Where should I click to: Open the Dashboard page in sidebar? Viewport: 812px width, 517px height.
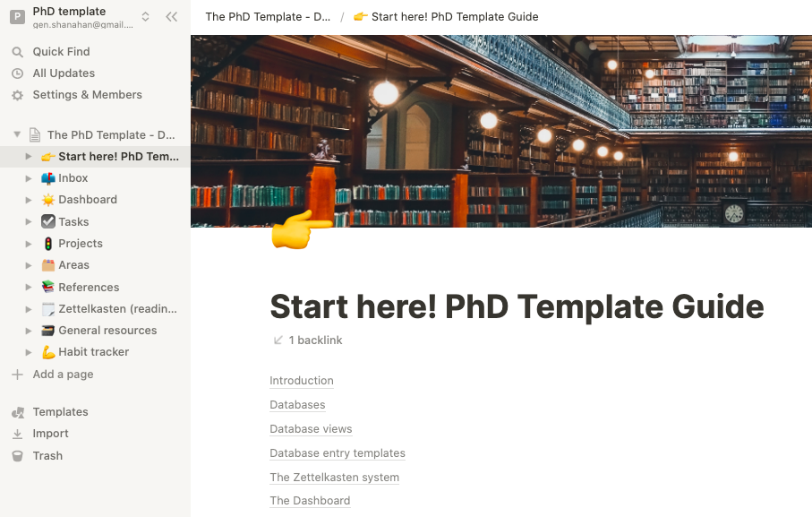(88, 200)
